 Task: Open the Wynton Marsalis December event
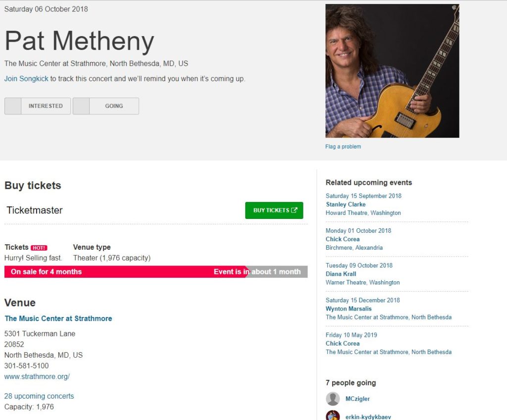pos(348,309)
